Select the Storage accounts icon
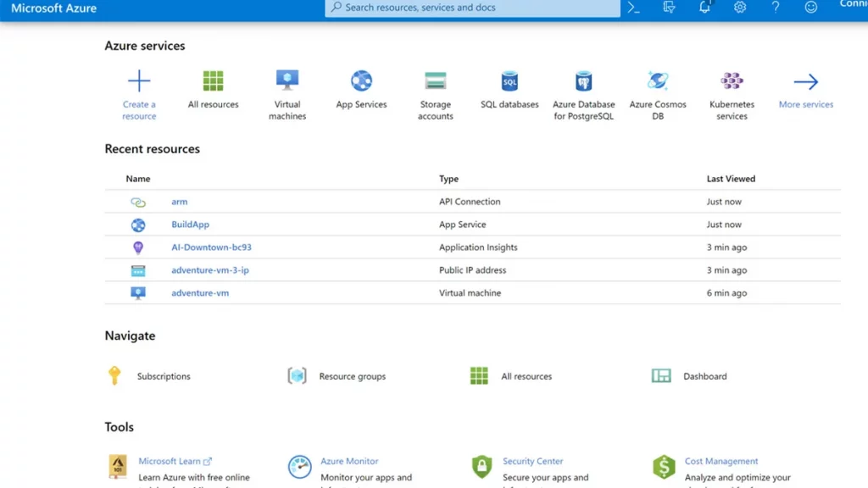 click(435, 81)
